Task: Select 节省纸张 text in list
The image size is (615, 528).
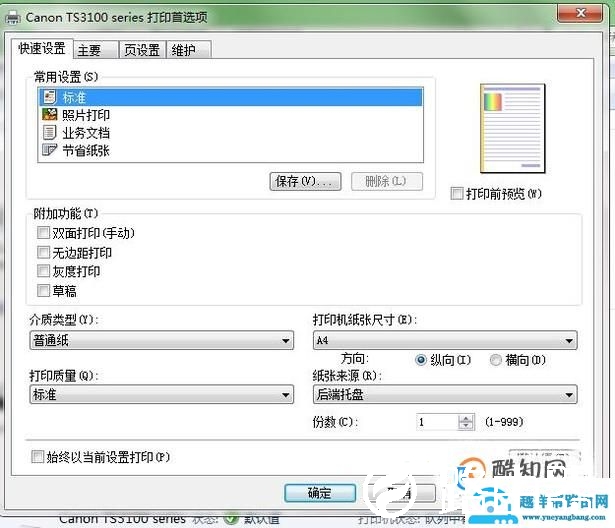Action: [86, 151]
